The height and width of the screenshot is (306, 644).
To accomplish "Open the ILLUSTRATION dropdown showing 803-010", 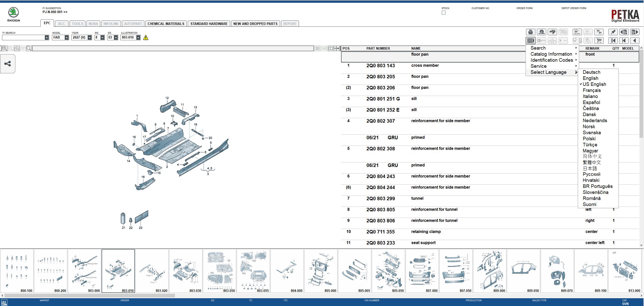I will pyautogui.click(x=138, y=38).
